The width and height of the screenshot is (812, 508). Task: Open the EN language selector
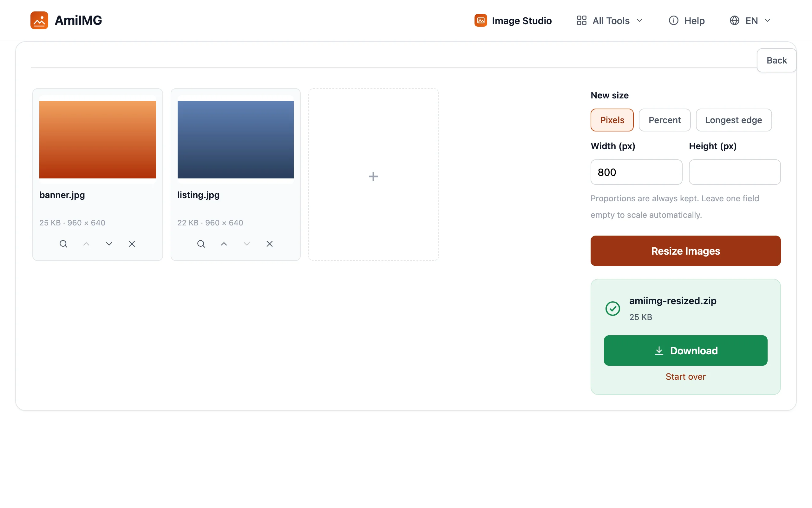click(x=750, y=21)
